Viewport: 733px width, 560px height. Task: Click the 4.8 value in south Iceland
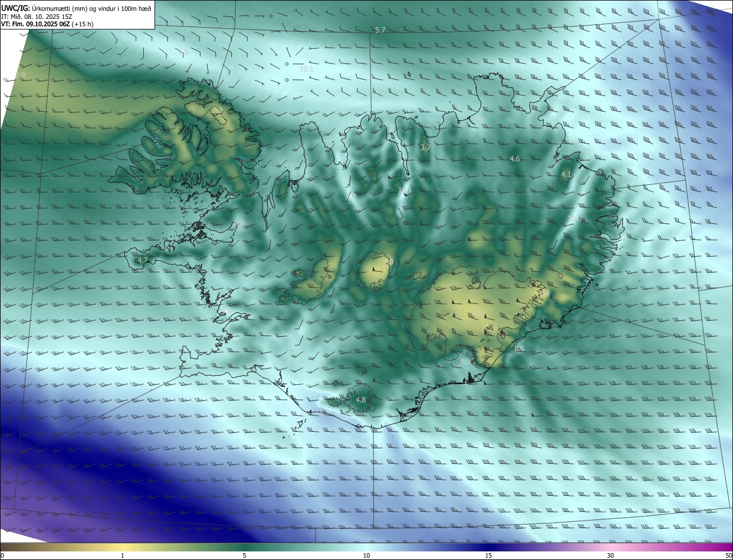point(360,400)
